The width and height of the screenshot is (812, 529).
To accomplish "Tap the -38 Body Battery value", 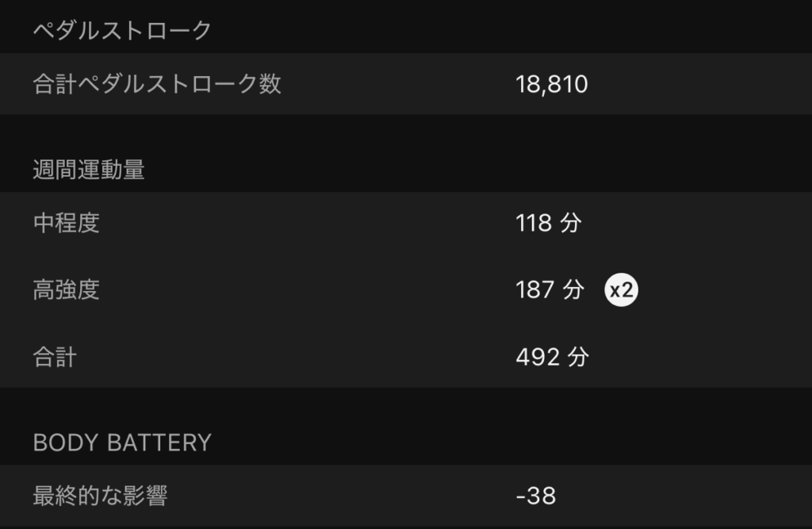I will click(536, 496).
